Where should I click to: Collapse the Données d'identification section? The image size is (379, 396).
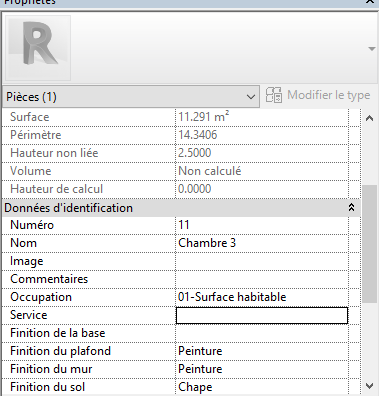pos(351,208)
